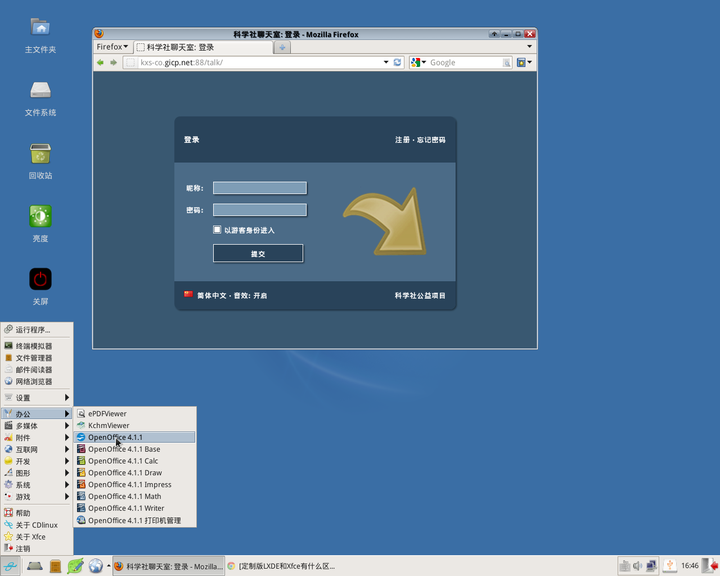
Task: Expand the 设置 settings submenu
Action: [37, 398]
